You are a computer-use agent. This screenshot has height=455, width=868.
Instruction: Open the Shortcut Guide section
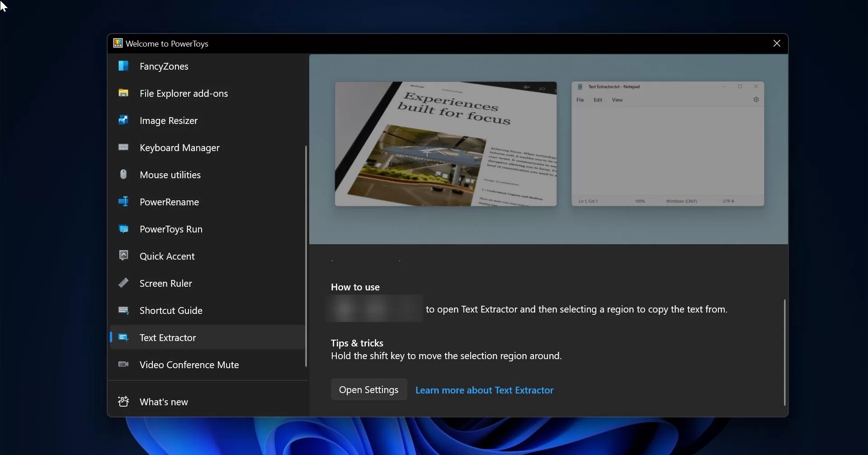point(170,310)
